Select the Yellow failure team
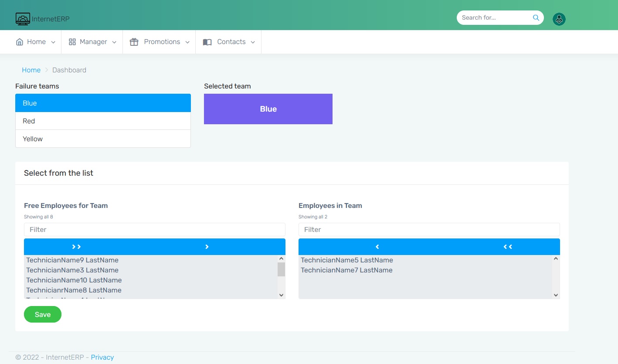Image resolution: width=618 pixels, height=364 pixels. [103, 139]
